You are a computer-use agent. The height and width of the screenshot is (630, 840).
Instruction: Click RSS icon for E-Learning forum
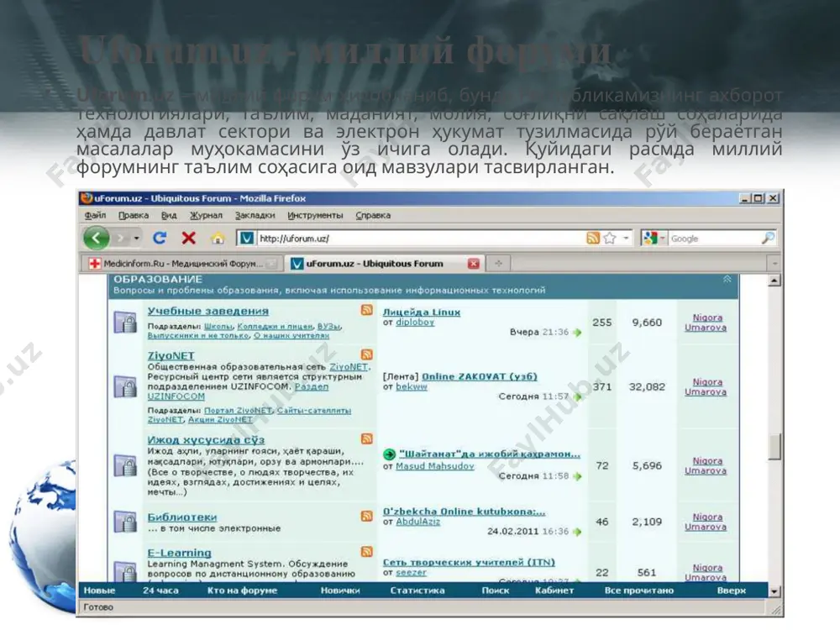tap(366, 551)
